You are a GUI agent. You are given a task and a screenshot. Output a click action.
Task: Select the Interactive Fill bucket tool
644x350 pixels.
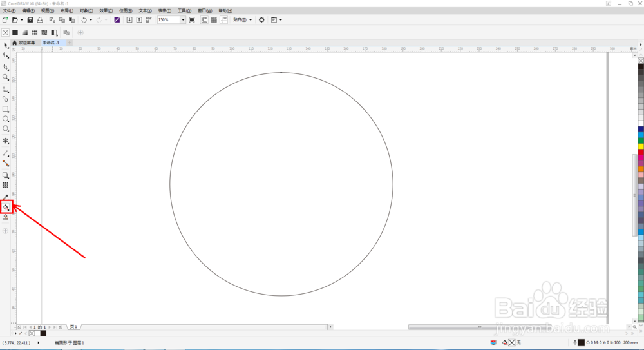tap(6, 207)
